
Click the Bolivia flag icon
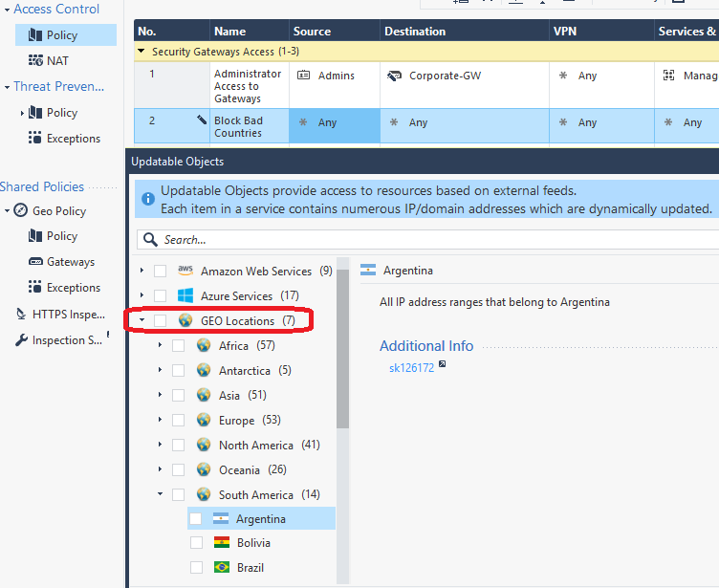[x=221, y=542]
